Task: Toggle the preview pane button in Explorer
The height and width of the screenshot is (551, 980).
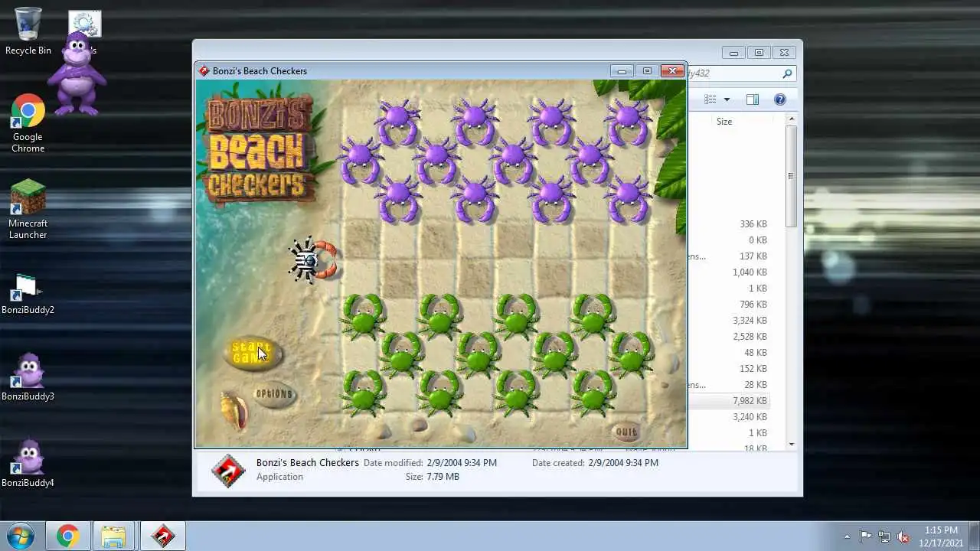Action: pyautogui.click(x=753, y=99)
